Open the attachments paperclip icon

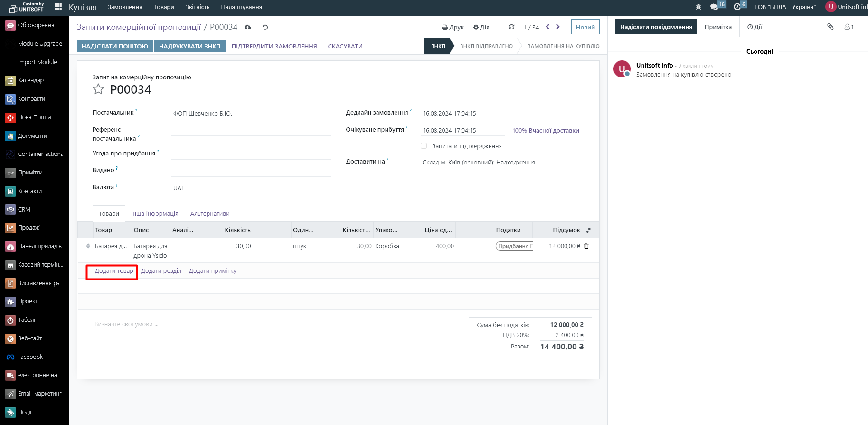(830, 27)
